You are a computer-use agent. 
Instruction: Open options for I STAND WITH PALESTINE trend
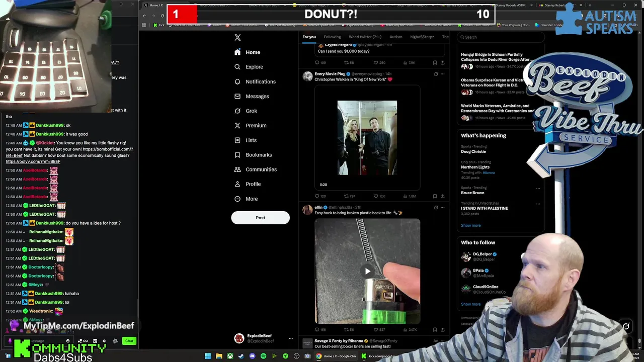pyautogui.click(x=538, y=204)
